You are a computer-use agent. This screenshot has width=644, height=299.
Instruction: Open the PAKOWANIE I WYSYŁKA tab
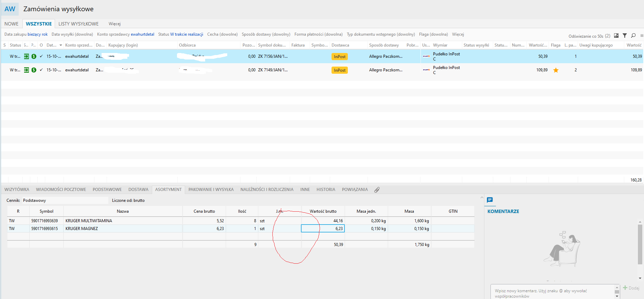[x=211, y=190]
